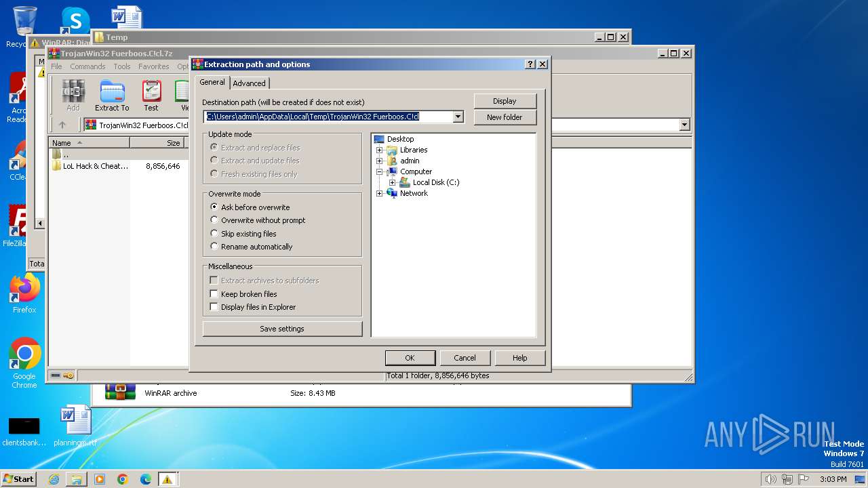This screenshot has height=488, width=868.
Task: Open Windows Media Player from the taskbar
Action: coord(100,479)
